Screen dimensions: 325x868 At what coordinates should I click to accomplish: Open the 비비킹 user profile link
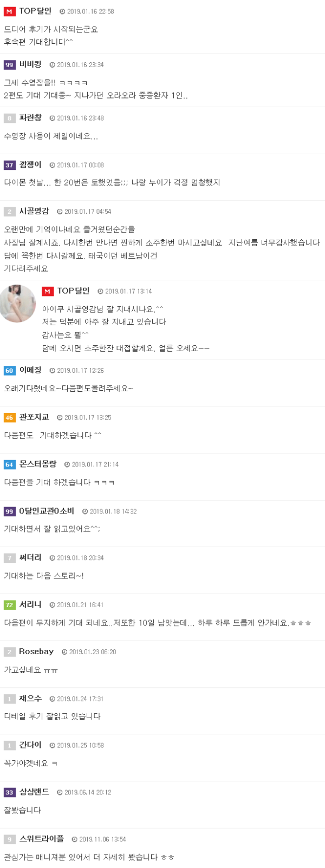tap(30, 64)
